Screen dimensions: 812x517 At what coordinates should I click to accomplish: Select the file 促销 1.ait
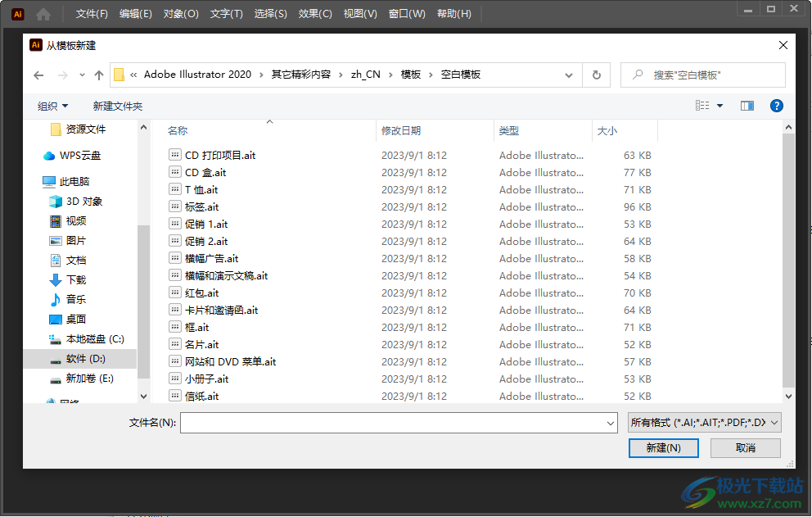(x=206, y=224)
